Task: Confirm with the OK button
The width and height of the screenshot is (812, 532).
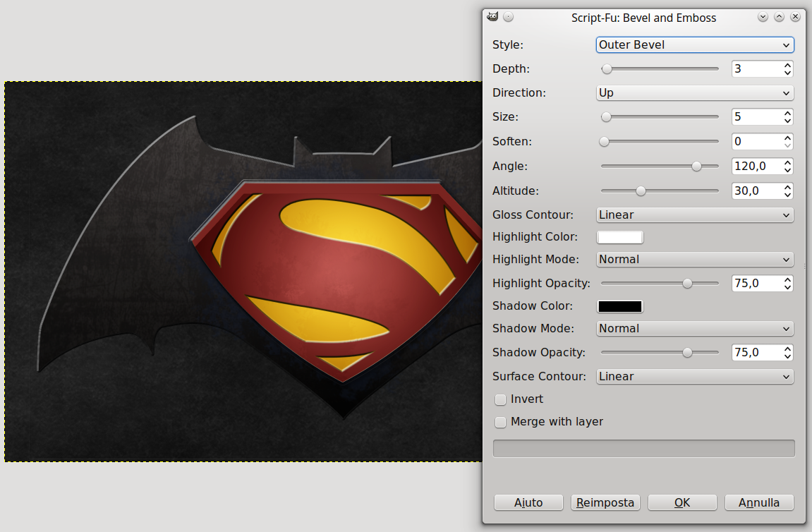Action: 682,502
